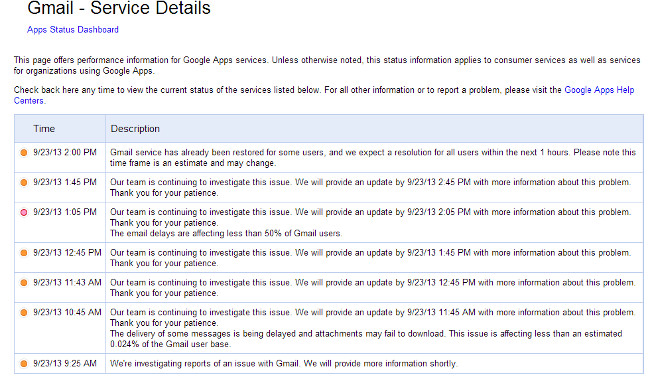Viewport: 650px width, 385px height.
Task: Click the 'affecting less than 50% of Gmail users' line
Action: coord(226,233)
